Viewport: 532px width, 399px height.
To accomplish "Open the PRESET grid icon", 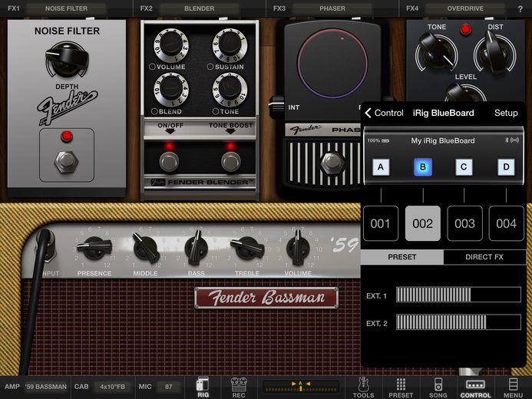I will click(x=401, y=387).
